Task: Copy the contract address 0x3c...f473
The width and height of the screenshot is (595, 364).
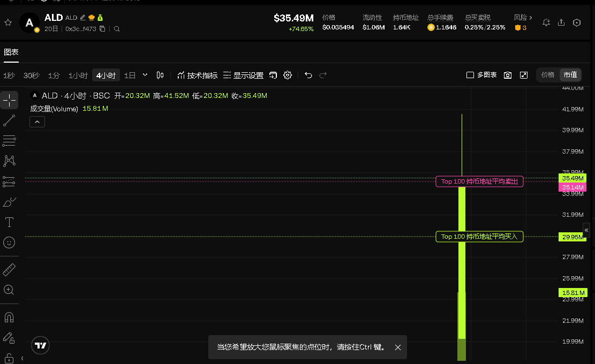Action: pyautogui.click(x=102, y=29)
